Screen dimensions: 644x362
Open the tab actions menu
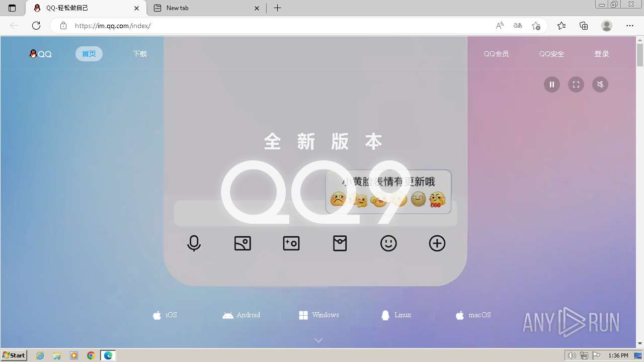click(x=12, y=8)
